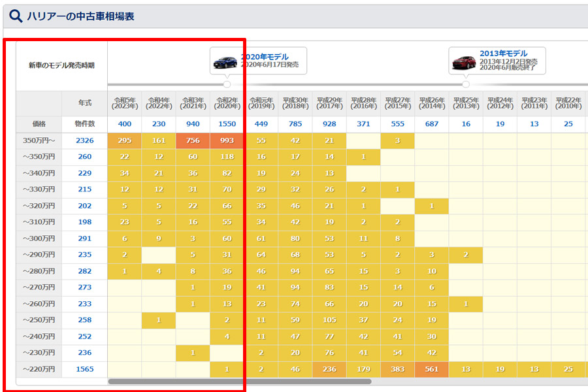This screenshot has width=588, height=392.
Task: Open the 25 total under 平成22年
Action: pyautogui.click(x=568, y=123)
